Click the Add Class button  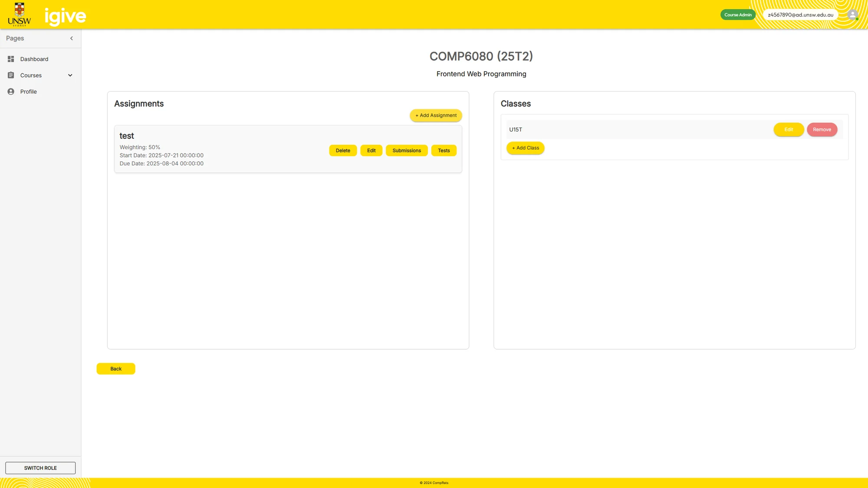point(525,148)
